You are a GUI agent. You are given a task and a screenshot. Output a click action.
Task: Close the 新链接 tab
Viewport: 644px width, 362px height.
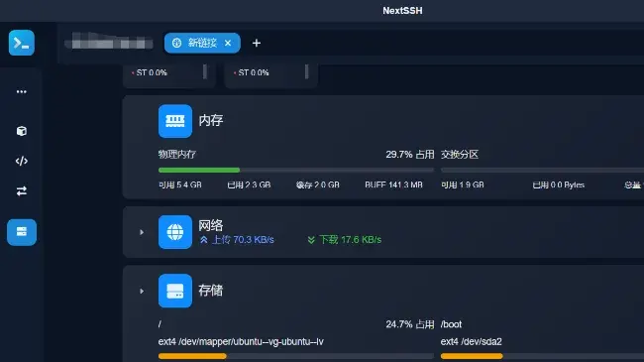point(228,43)
